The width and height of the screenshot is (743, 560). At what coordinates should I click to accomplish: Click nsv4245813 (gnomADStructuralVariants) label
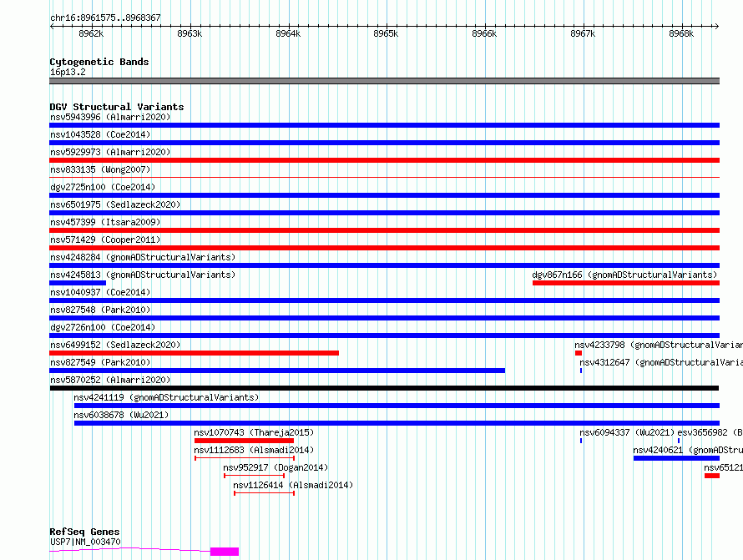pyautogui.click(x=143, y=275)
